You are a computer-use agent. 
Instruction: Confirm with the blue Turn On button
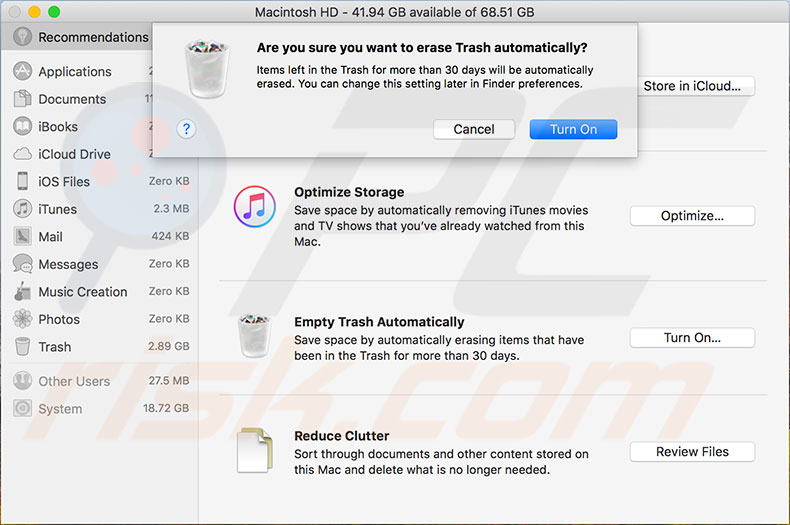(573, 129)
